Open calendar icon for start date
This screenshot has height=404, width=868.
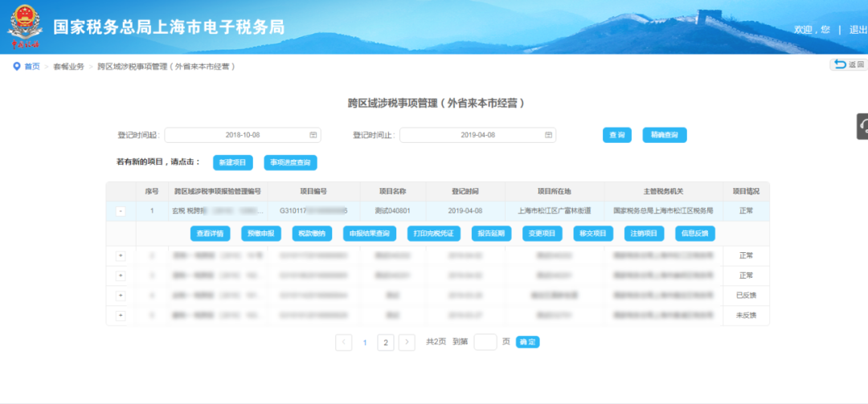point(313,135)
